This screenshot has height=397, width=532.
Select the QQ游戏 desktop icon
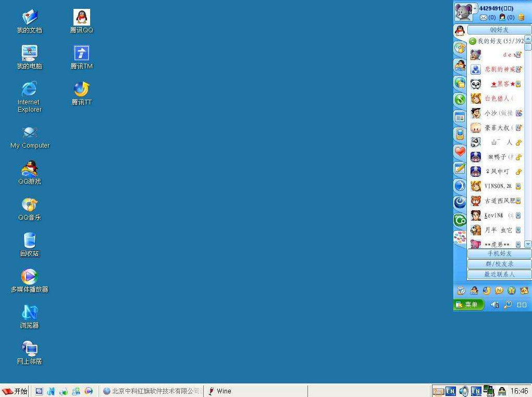[30, 173]
